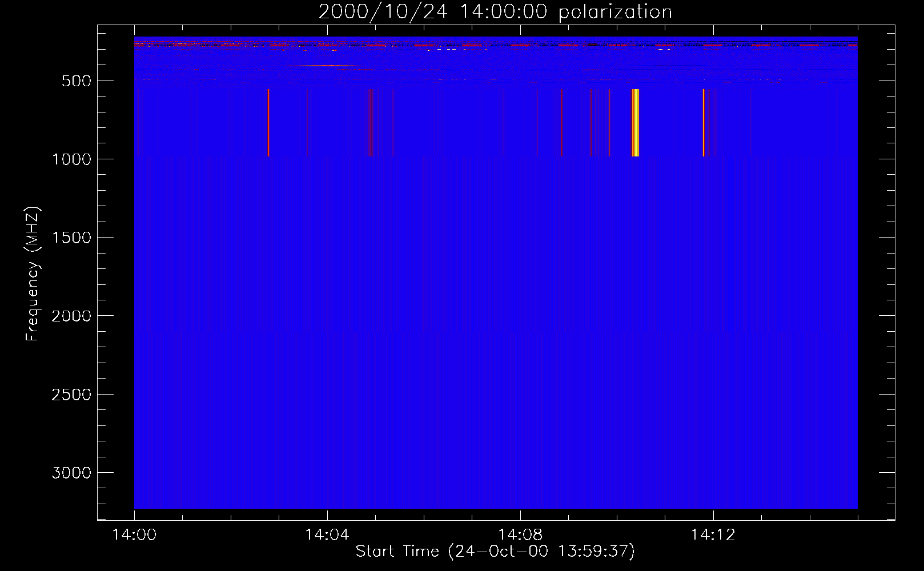Click the plot title '2000/10/24 14:00:00 polarization'

pos(495,12)
